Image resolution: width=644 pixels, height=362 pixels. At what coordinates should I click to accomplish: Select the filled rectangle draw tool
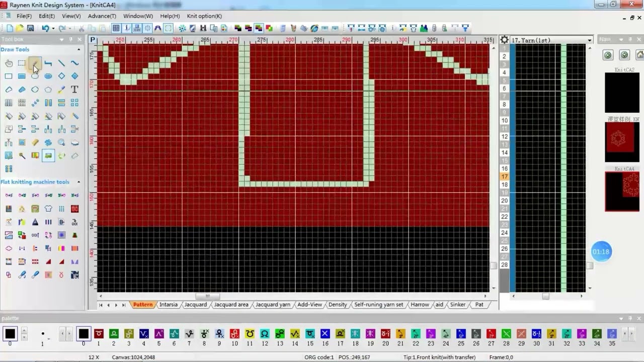tap(22, 76)
